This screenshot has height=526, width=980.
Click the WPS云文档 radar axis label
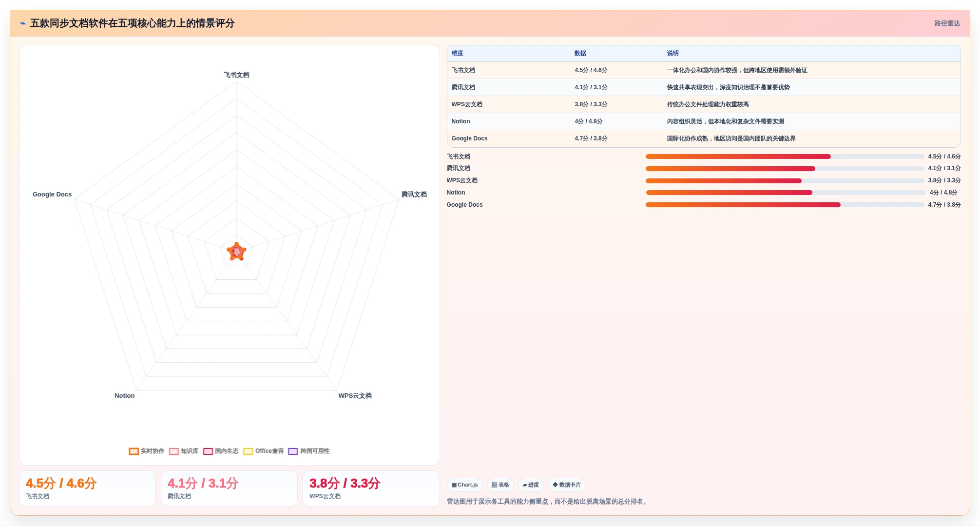tap(355, 396)
